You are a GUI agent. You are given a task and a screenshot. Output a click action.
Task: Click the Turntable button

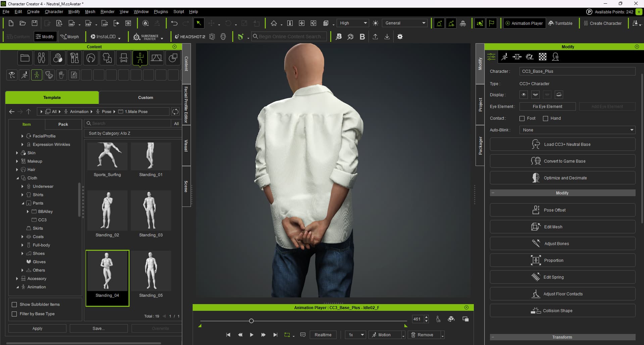click(x=560, y=23)
